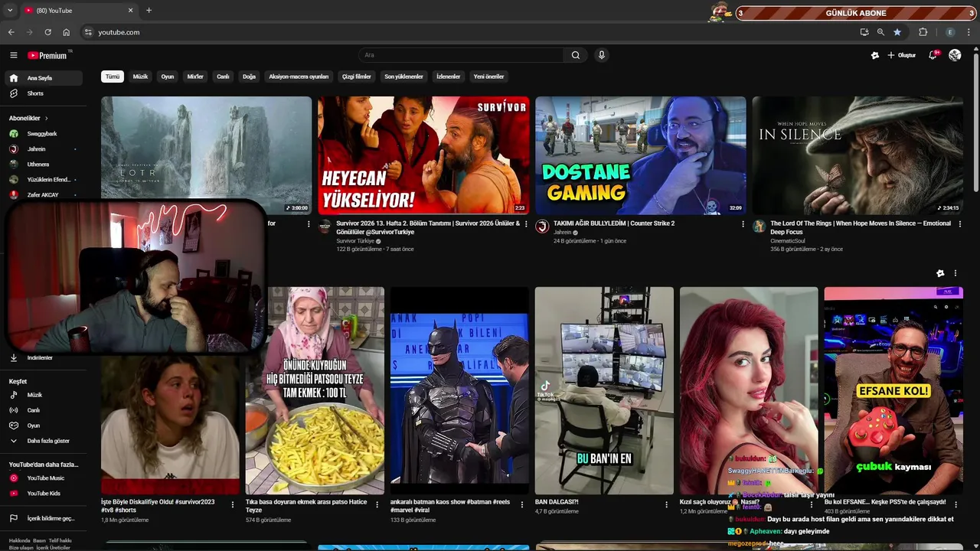Open the Survivor HEYECAN YÜKSELİYOR thumbnail
The height and width of the screenshot is (551, 980).
pos(423,155)
